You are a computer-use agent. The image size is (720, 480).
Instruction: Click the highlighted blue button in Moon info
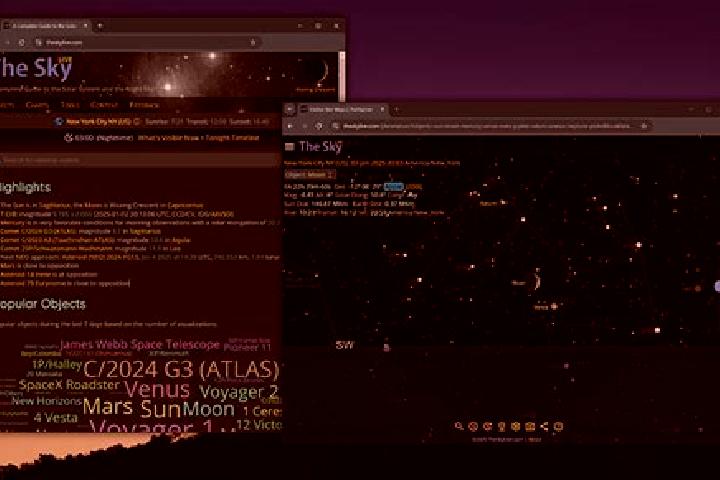(394, 186)
